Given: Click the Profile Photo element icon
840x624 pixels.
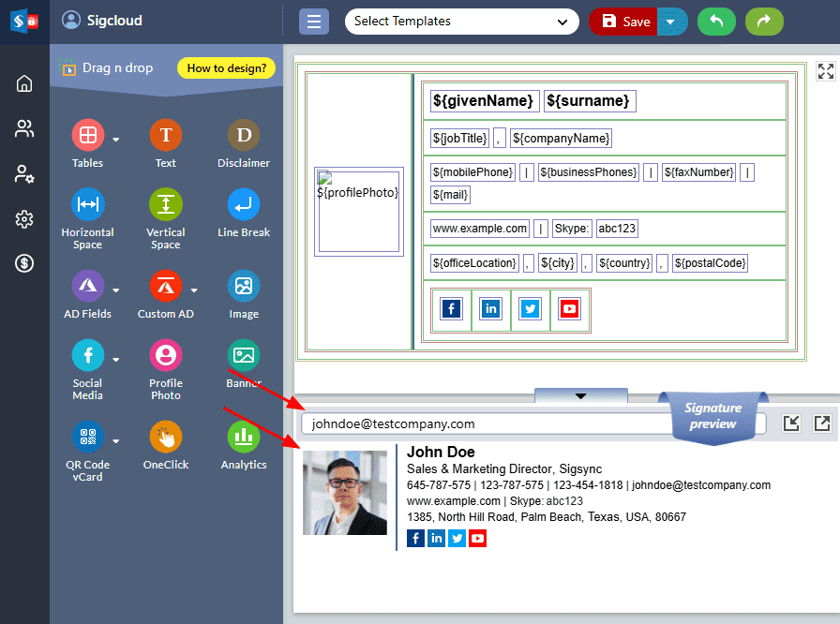Looking at the screenshot, I should 165,356.
